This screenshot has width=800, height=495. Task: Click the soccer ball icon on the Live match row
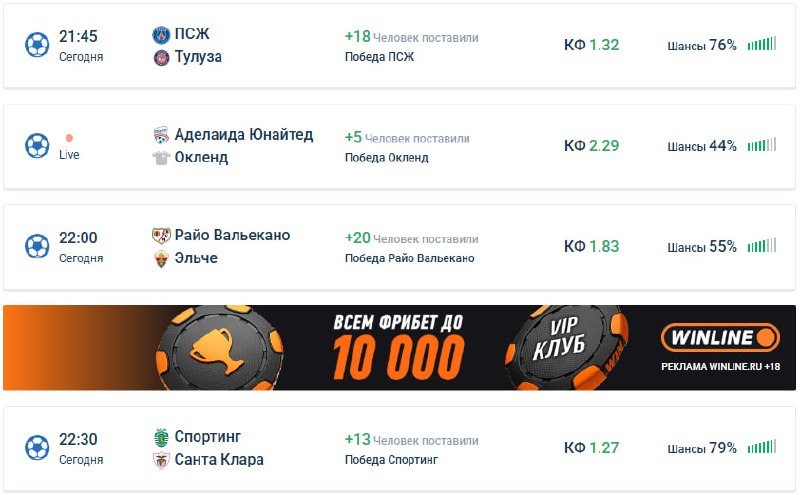pyautogui.click(x=37, y=146)
